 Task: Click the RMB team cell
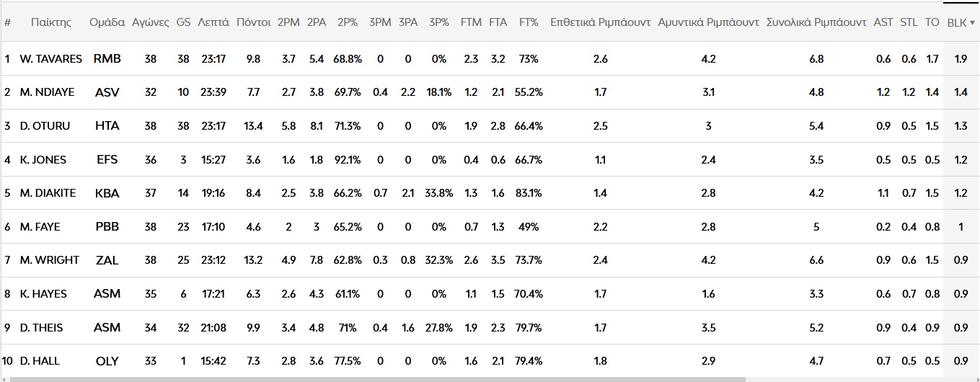107,59
